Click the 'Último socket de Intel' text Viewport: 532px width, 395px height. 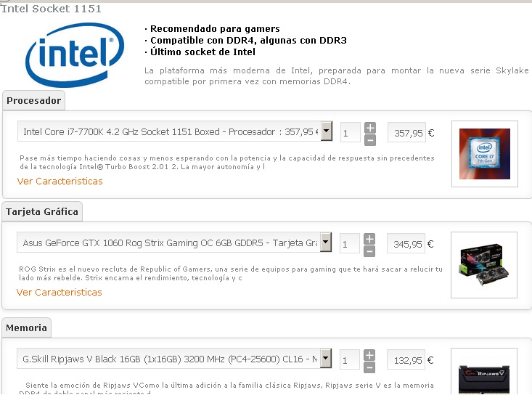(203, 52)
